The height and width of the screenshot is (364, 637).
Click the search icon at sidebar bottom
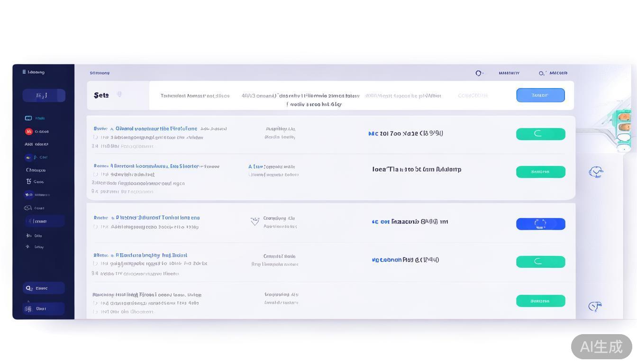click(x=29, y=288)
